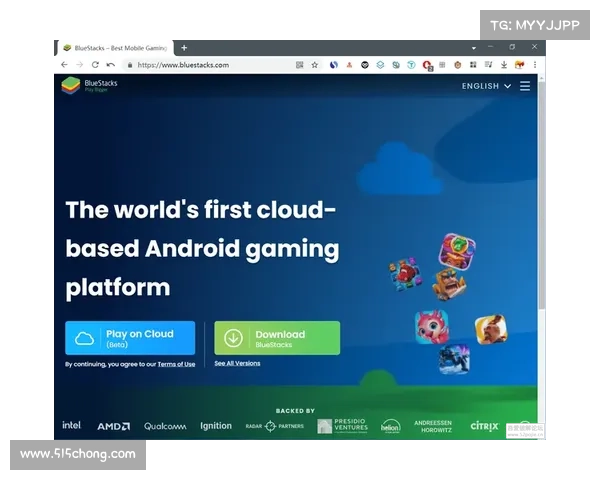Click the blue mech robot game icon
Image resolution: width=600 pixels, height=480 pixels.
pos(454,359)
